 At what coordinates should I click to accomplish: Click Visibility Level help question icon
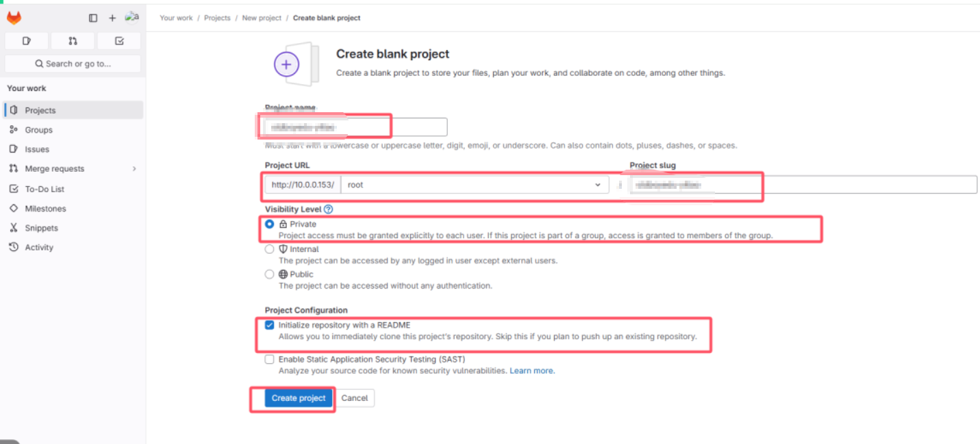(x=328, y=209)
